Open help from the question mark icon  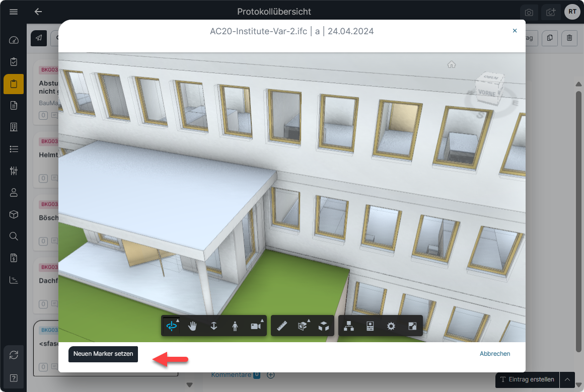(x=14, y=378)
